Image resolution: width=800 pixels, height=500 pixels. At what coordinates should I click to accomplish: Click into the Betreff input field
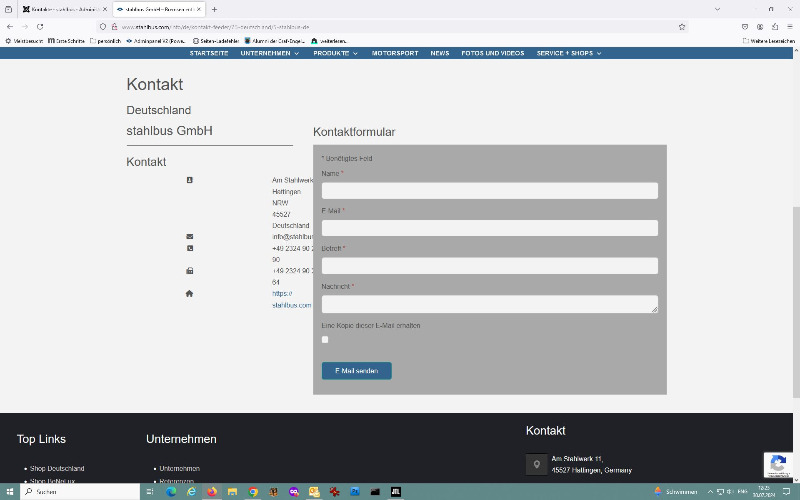tap(490, 266)
